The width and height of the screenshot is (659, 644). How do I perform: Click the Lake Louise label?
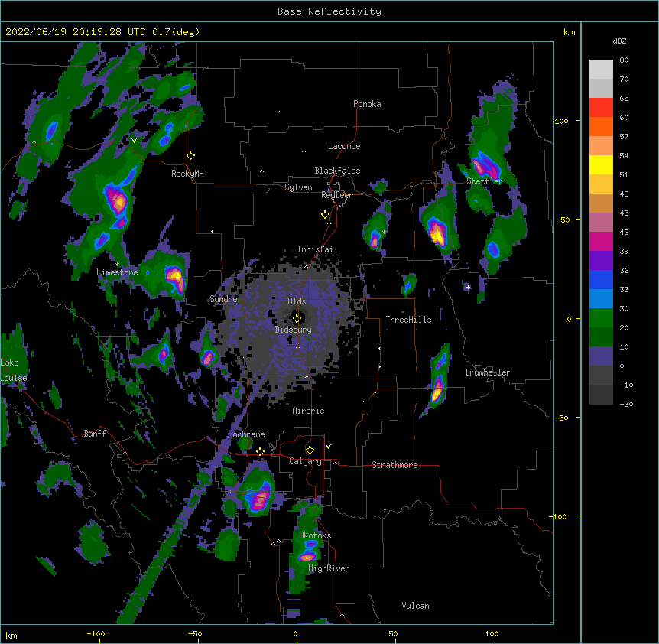14,370
